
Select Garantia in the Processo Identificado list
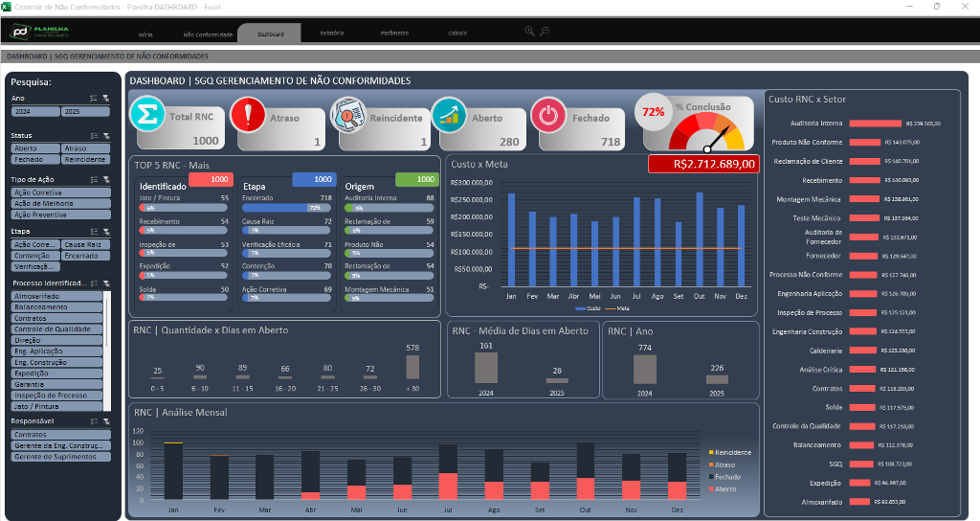(x=56, y=385)
